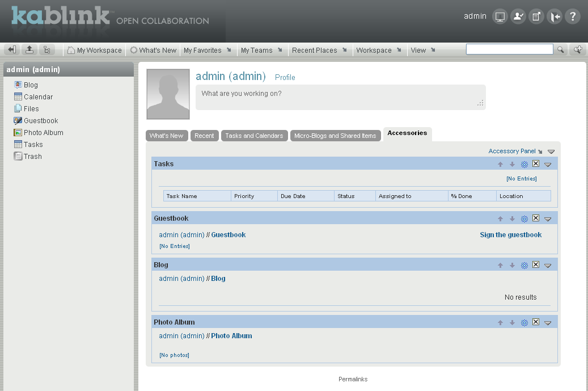Collapse the sidebar using the left-arrow icon

point(11,49)
